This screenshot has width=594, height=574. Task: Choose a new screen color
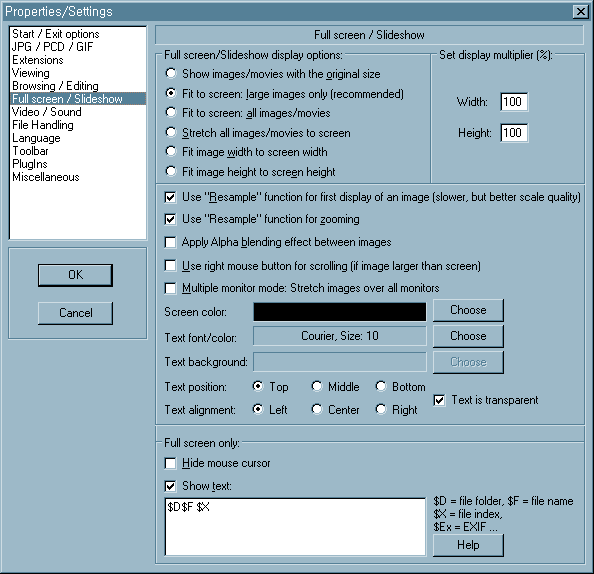tap(468, 310)
